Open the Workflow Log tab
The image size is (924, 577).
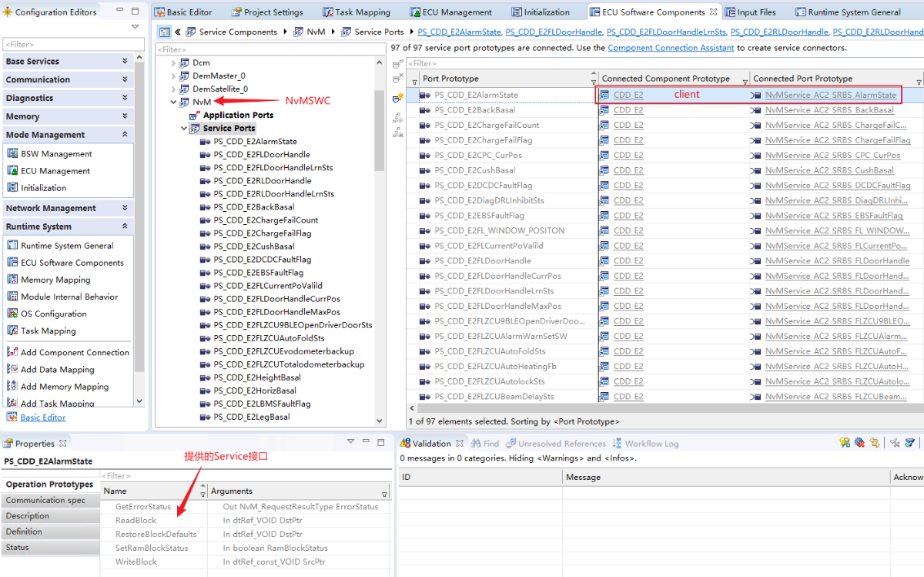[x=651, y=443]
